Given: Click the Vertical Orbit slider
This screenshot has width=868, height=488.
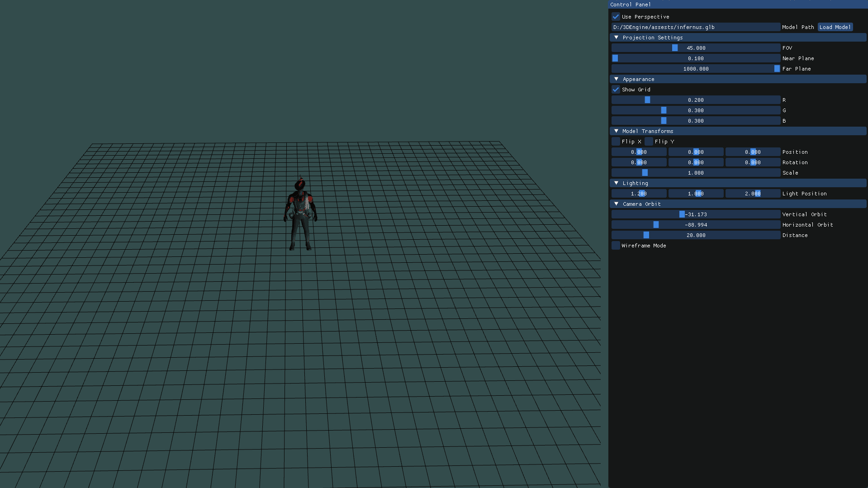Looking at the screenshot, I should (x=696, y=214).
